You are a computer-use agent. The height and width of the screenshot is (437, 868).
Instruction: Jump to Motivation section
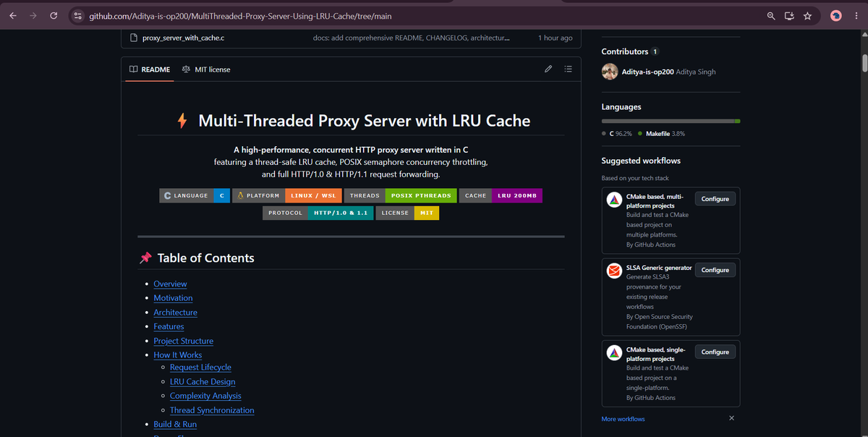(173, 298)
